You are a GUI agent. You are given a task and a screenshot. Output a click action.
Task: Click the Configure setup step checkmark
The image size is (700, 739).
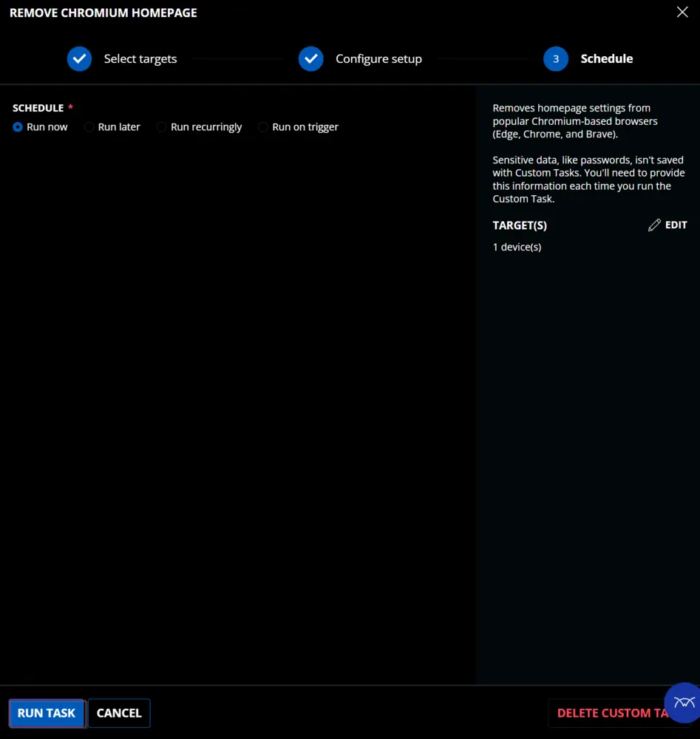pyautogui.click(x=310, y=59)
